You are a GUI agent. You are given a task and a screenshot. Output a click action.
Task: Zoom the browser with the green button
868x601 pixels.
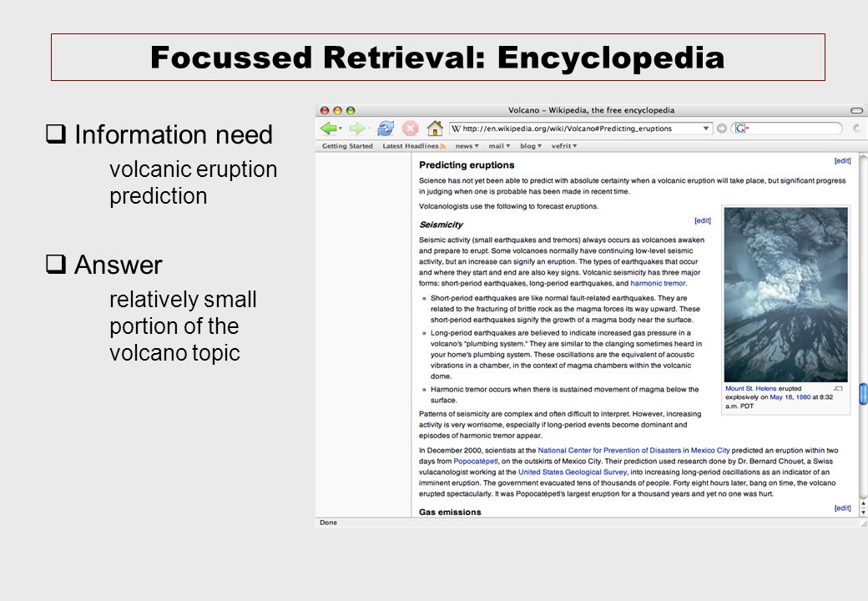[x=351, y=110]
